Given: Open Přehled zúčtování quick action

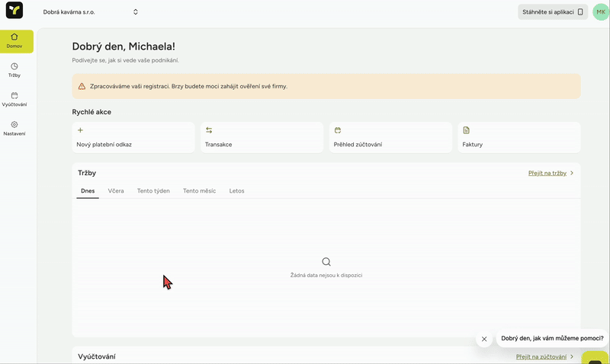Looking at the screenshot, I should pos(390,137).
